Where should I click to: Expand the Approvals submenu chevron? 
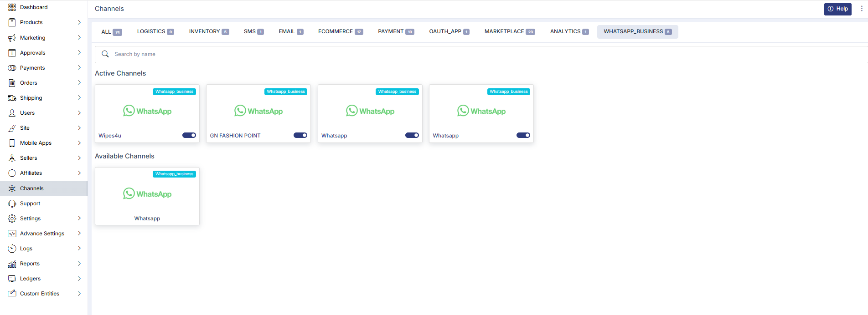pos(79,52)
